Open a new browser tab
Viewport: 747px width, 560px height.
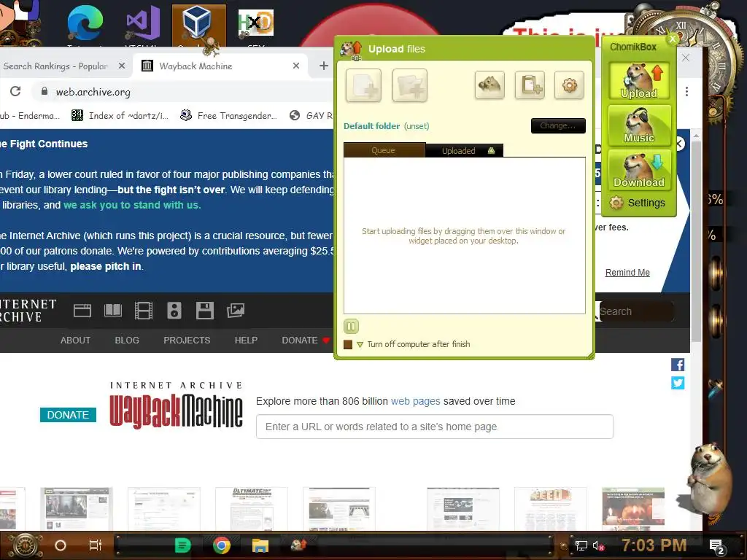click(x=324, y=66)
